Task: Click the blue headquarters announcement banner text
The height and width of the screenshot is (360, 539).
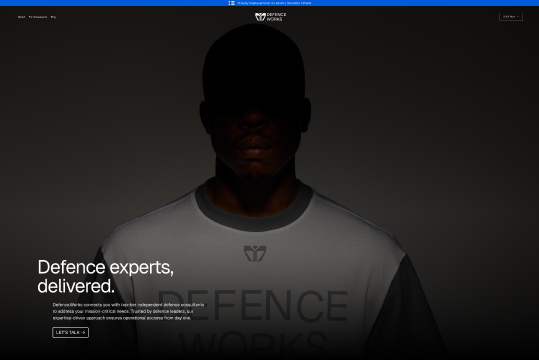Action: click(x=274, y=3)
